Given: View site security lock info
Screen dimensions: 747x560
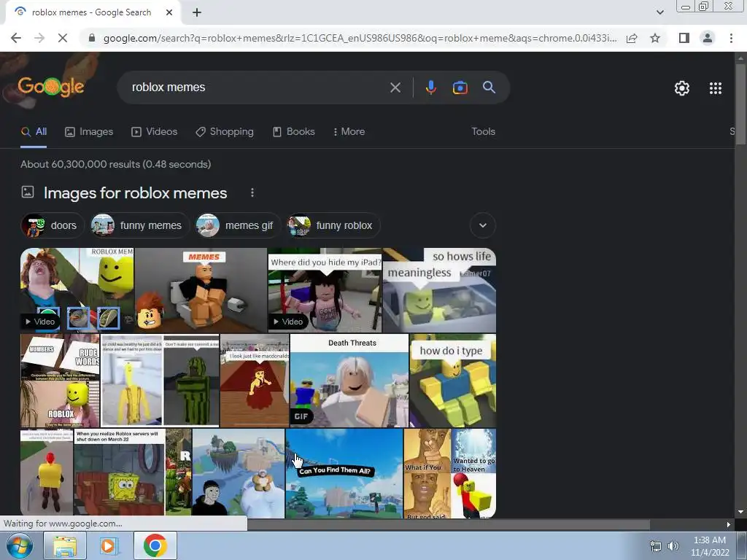Looking at the screenshot, I should pyautogui.click(x=92, y=38).
